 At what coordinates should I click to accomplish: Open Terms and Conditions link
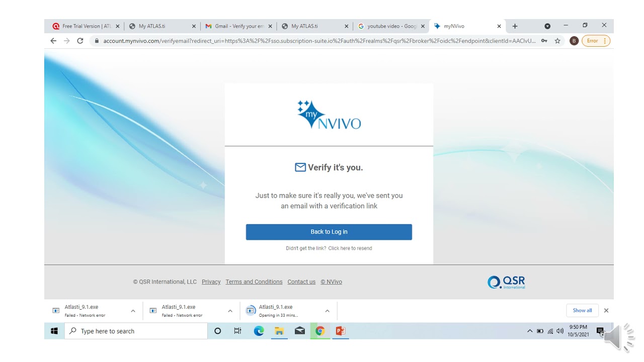(x=254, y=282)
